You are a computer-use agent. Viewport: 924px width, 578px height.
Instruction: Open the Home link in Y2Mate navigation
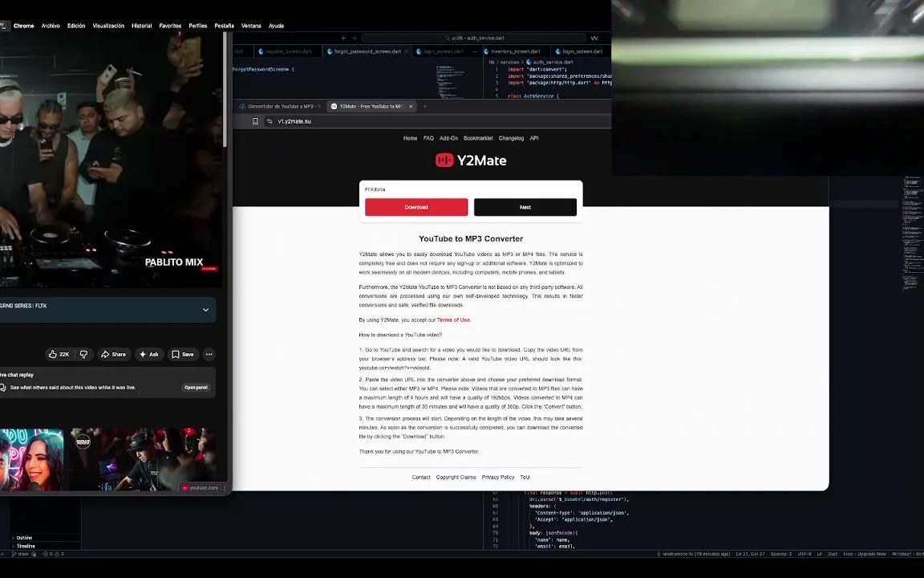click(x=410, y=138)
